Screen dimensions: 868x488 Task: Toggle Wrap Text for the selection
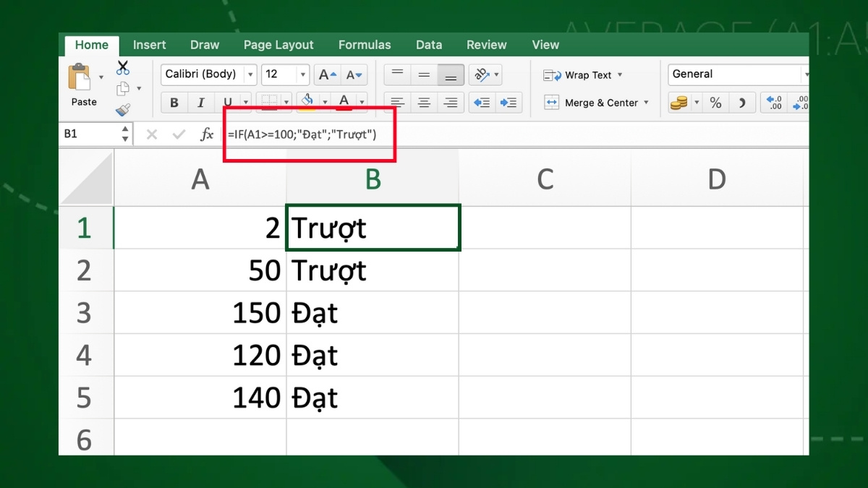click(x=579, y=74)
